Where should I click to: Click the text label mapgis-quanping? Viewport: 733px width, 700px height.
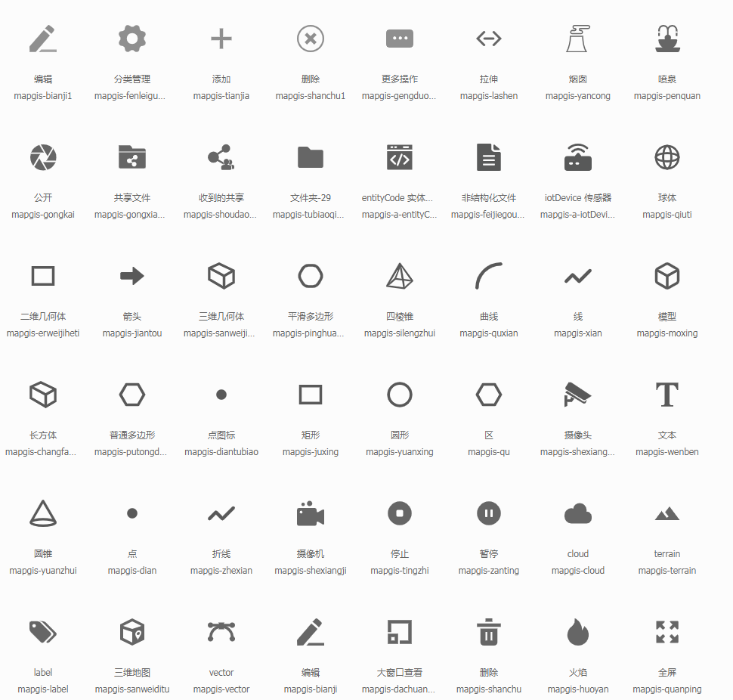[667, 689]
